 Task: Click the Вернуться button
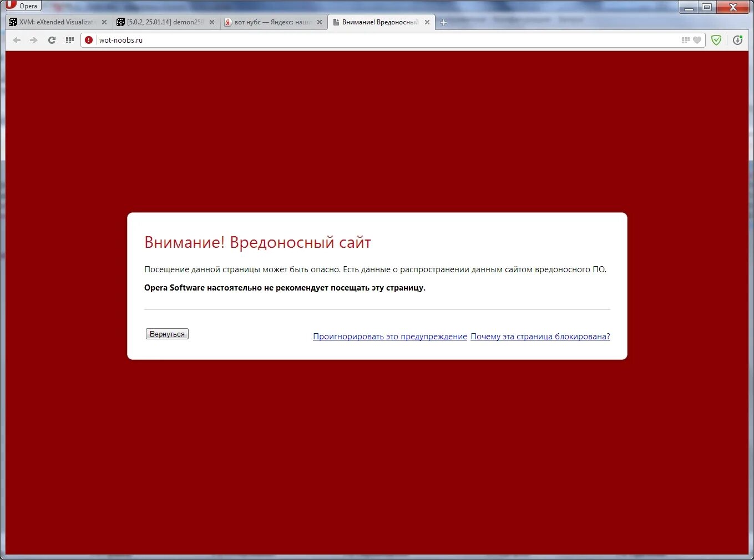pyautogui.click(x=167, y=334)
